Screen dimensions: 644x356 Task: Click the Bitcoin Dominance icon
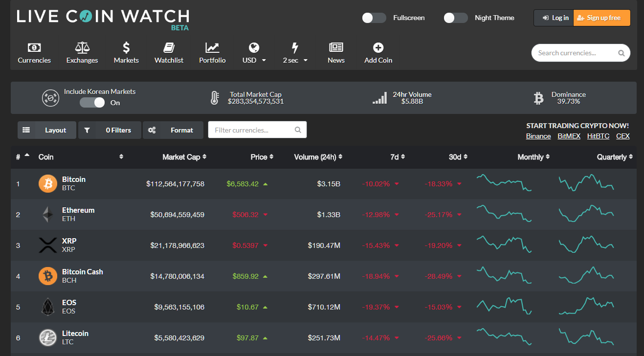[538, 98]
